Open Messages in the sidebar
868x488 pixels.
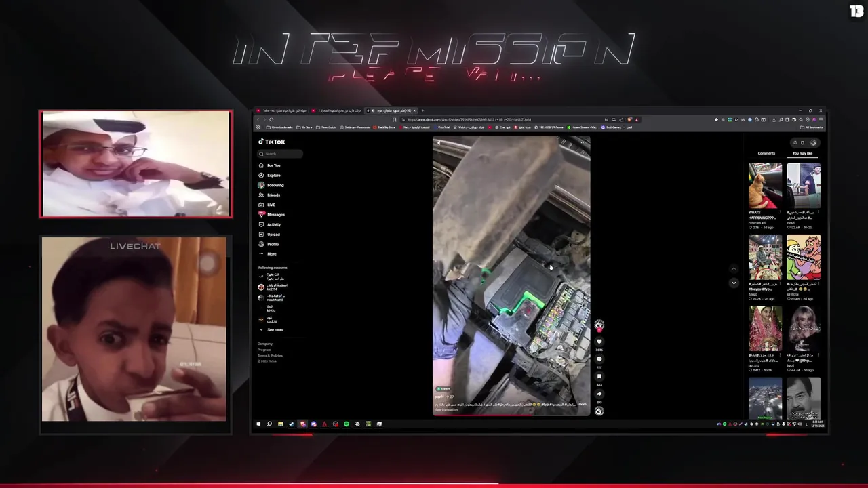click(x=271, y=214)
